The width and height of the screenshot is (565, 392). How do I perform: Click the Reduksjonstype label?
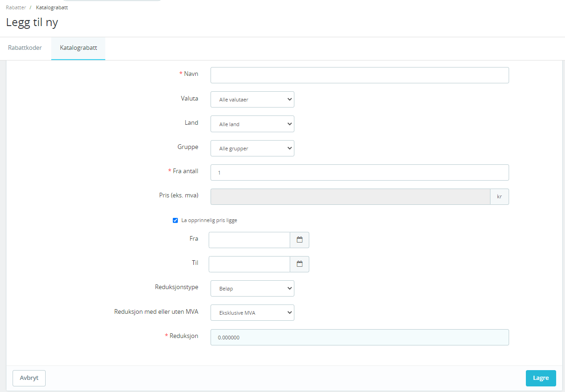(177, 287)
